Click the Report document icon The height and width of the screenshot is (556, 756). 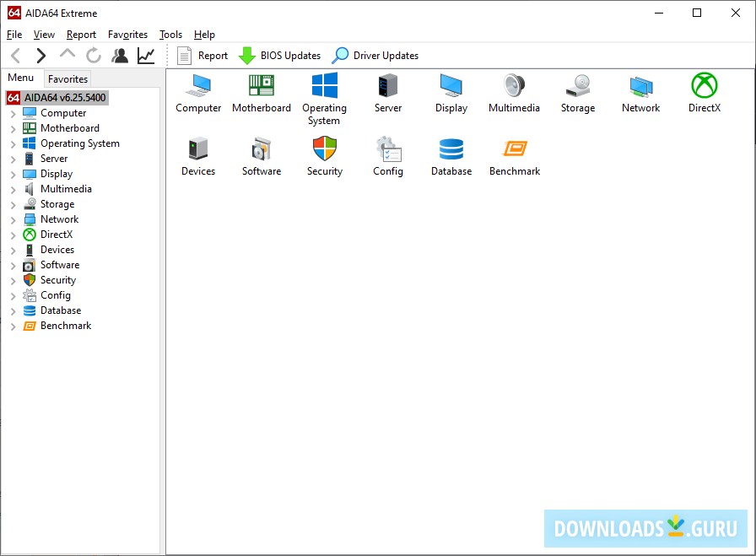(184, 56)
